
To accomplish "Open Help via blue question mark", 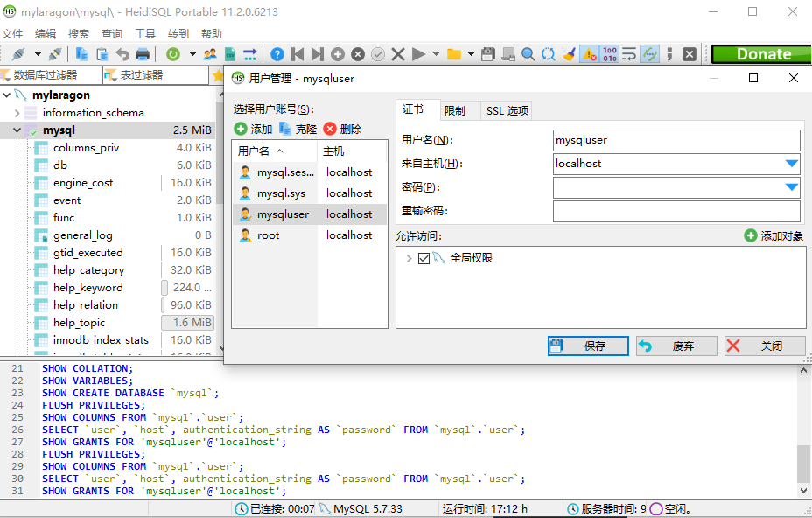I will click(x=277, y=54).
